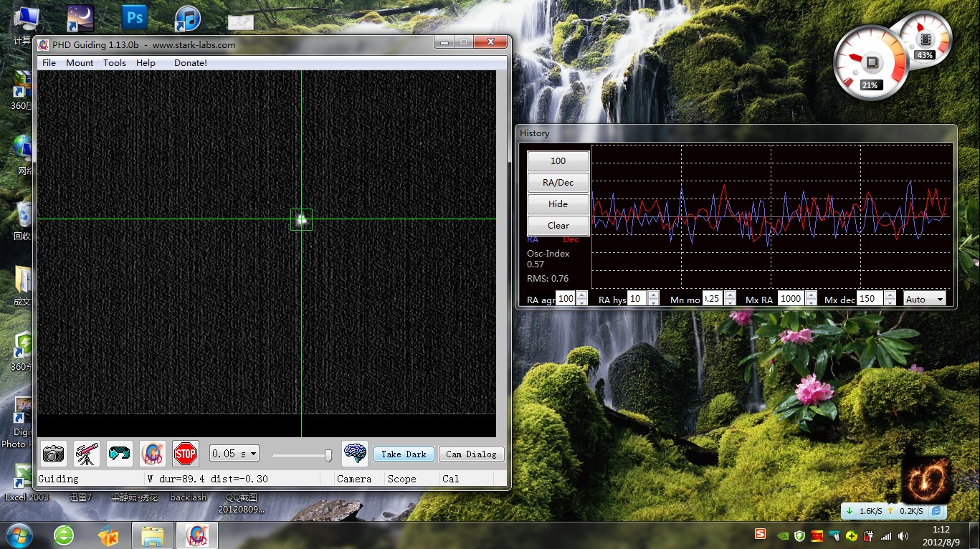Stop guiding with the STOP icon
The image size is (980, 549).
pyautogui.click(x=186, y=454)
